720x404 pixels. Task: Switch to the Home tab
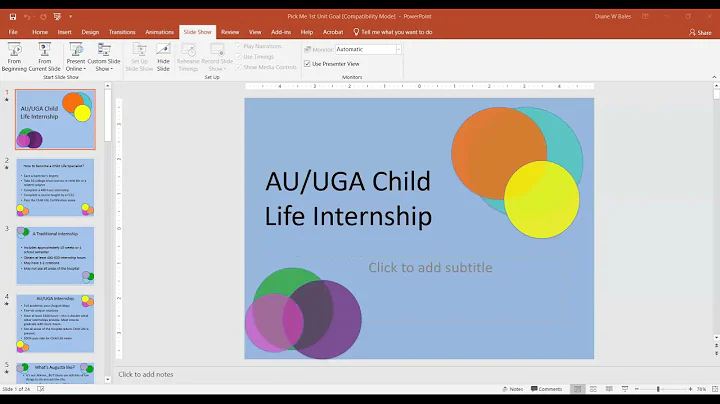pyautogui.click(x=40, y=32)
